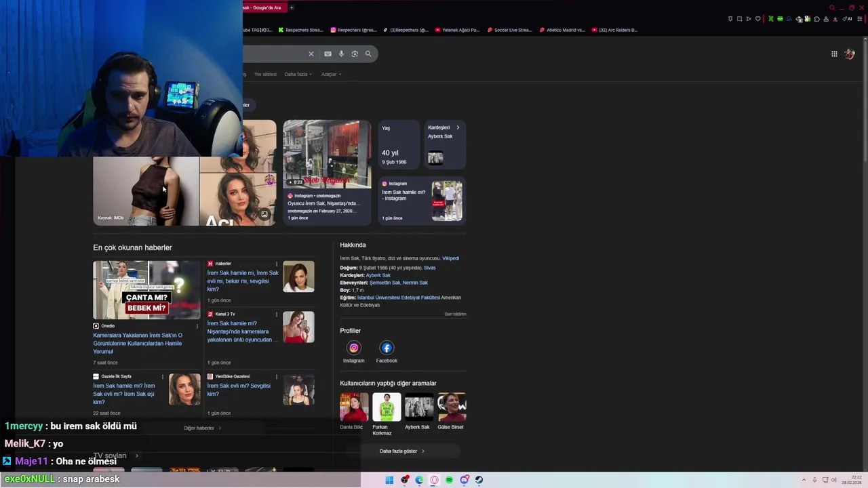This screenshot has height=488, width=868.
Task: Open options for Onedio news result
Action: click(x=197, y=326)
